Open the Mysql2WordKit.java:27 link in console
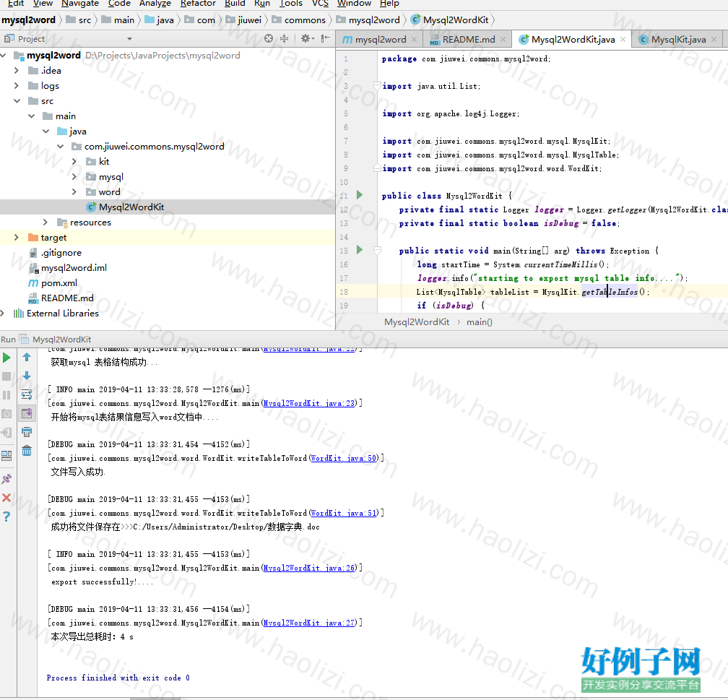728x700 pixels. [x=309, y=623]
